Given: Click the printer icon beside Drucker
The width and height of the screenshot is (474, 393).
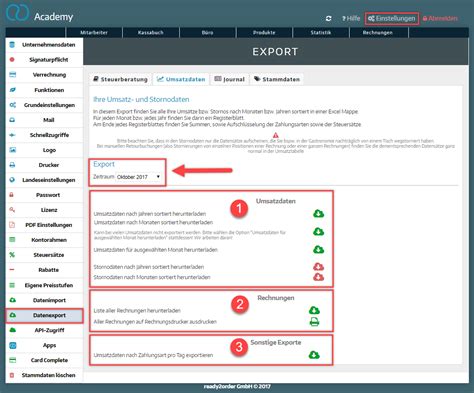Looking at the screenshot, I should point(12,165).
